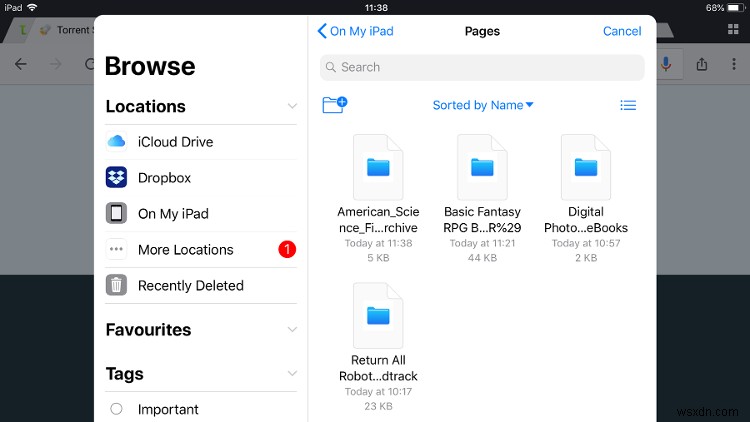
Task: Tap the Dropbox icon in Locations
Action: [116, 178]
